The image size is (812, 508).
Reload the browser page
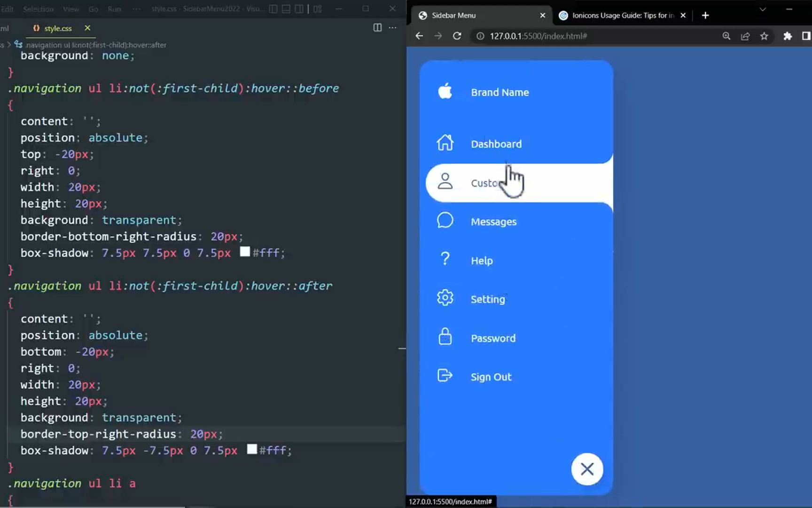click(x=457, y=36)
